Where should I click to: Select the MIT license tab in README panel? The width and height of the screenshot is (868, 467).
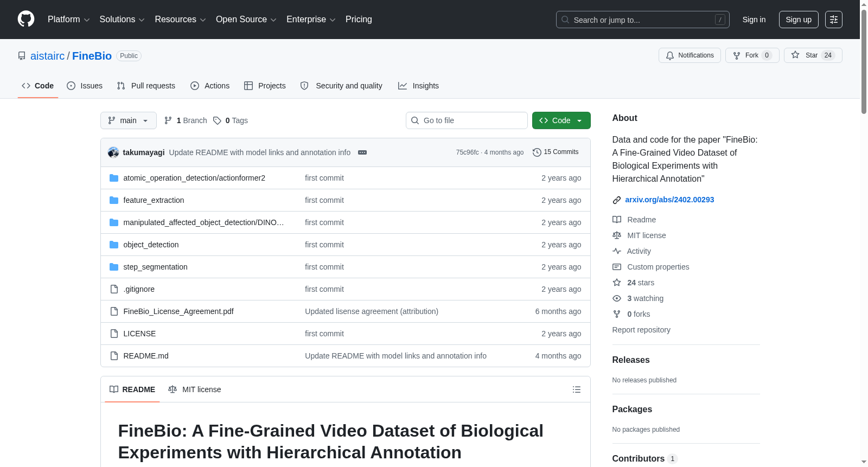(195, 389)
